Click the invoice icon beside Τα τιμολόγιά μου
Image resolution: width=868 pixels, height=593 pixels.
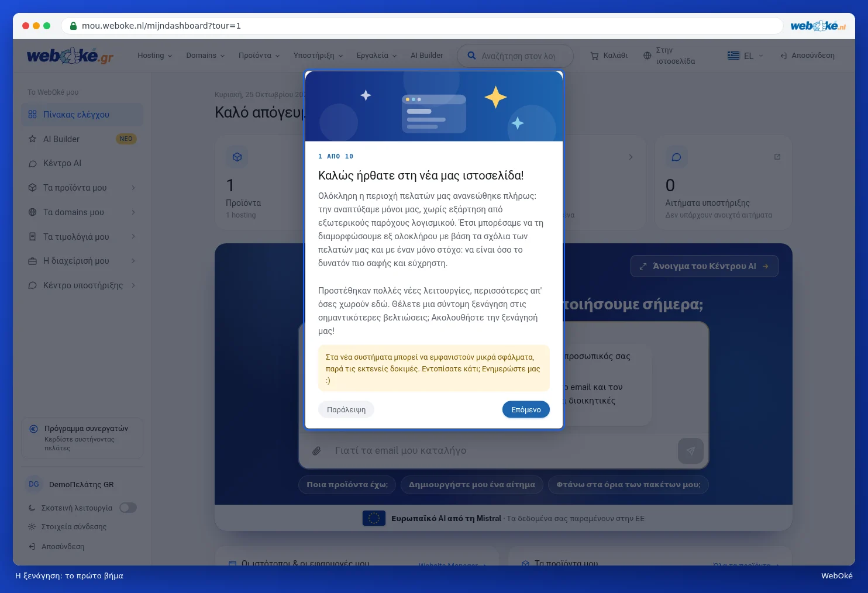click(x=33, y=237)
